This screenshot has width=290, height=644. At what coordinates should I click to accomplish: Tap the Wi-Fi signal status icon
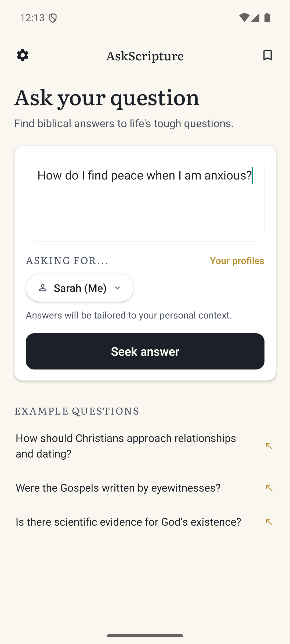click(244, 18)
